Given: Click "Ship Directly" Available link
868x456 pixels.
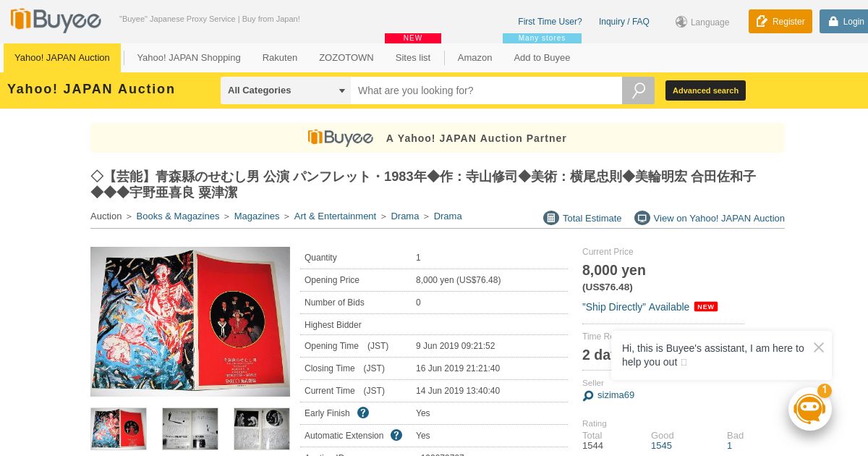Looking at the screenshot, I should (636, 307).
